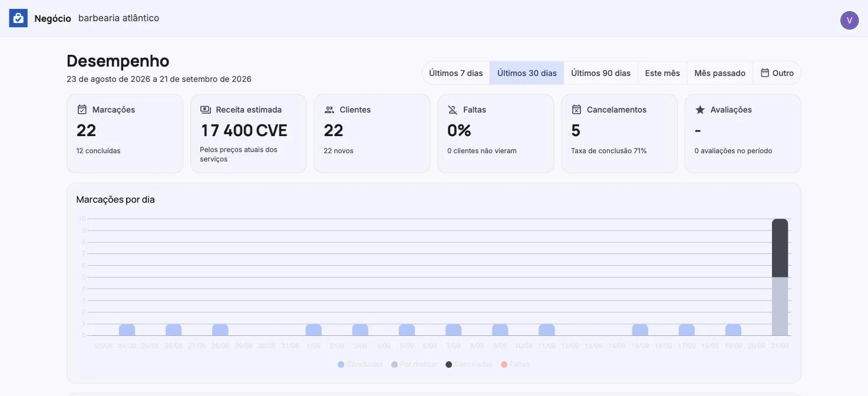Click the 0 avaliações no período text

733,151
